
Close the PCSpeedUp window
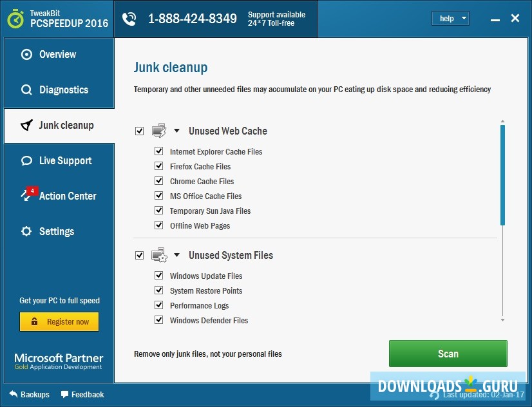[515, 18]
